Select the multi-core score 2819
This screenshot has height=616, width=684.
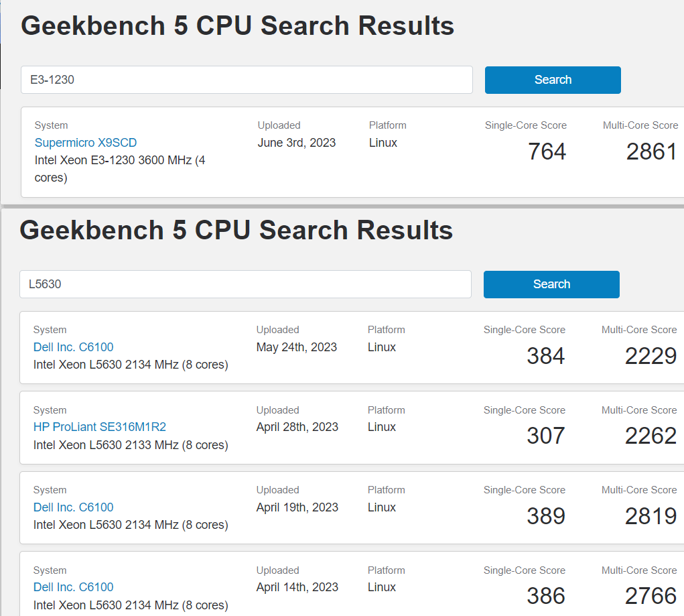click(650, 516)
